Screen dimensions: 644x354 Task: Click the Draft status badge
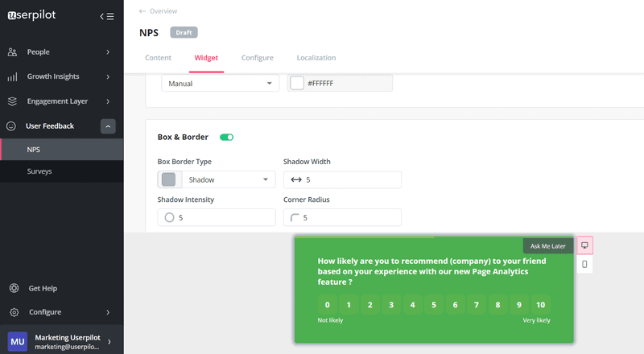click(x=184, y=32)
